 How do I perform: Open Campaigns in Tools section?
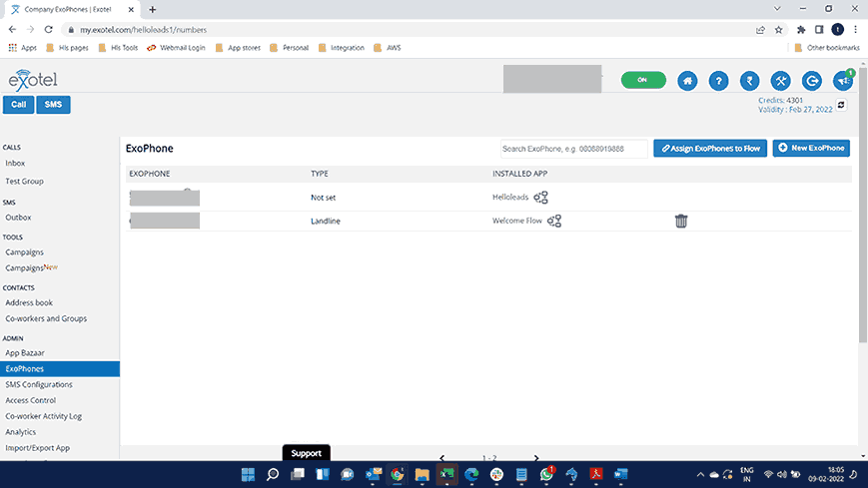click(24, 252)
